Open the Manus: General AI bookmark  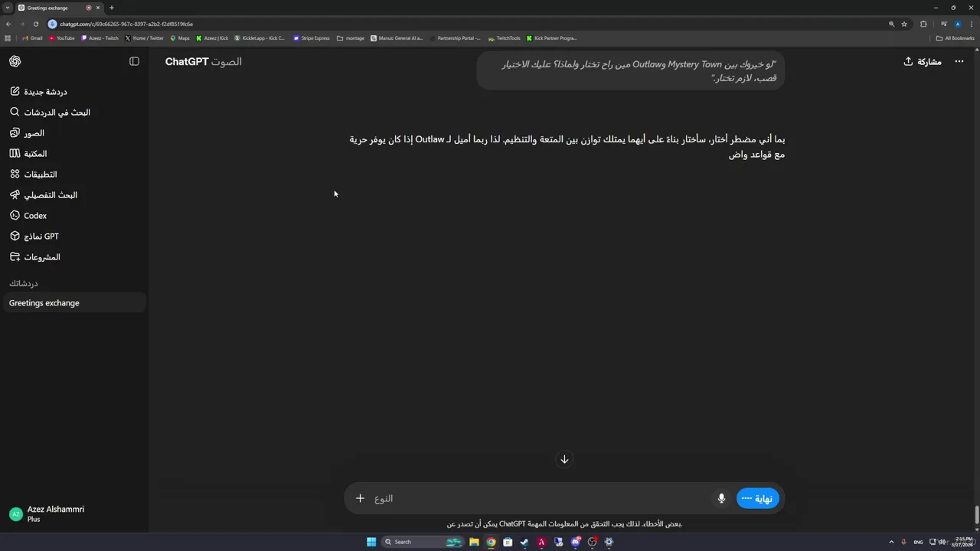(397, 37)
